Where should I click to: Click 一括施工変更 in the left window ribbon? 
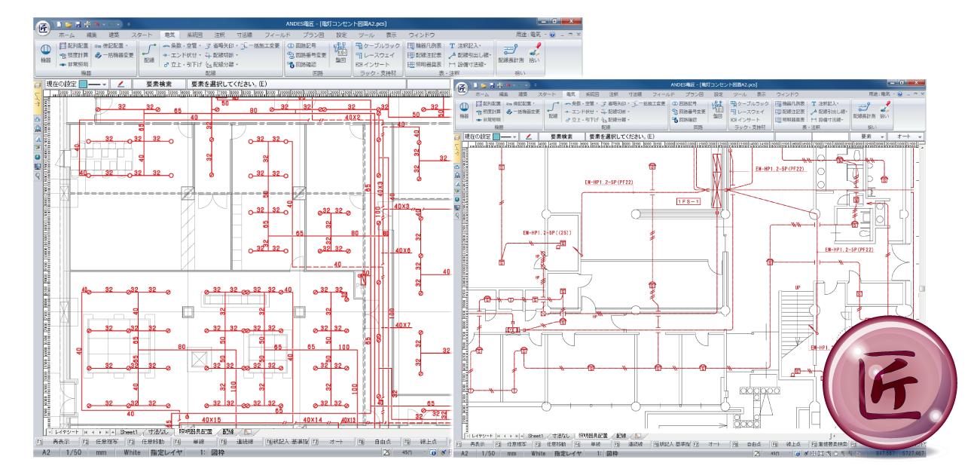[260, 46]
